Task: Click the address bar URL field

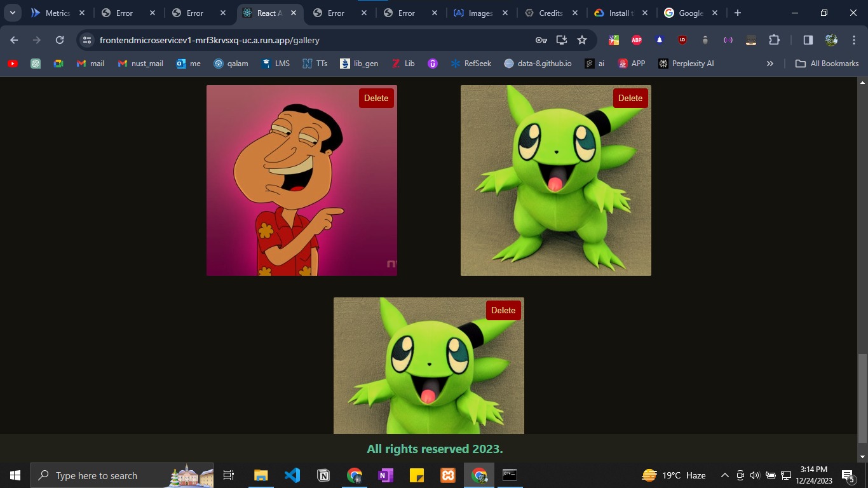Action: 311,40
